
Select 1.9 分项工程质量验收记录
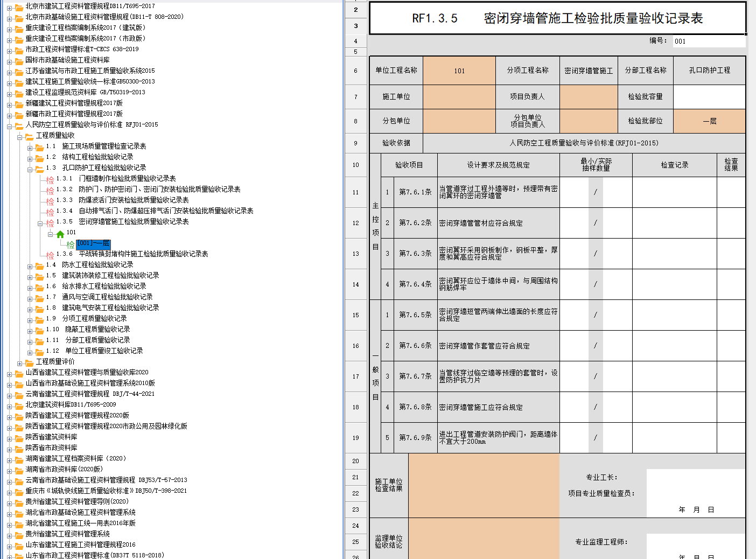point(86,319)
